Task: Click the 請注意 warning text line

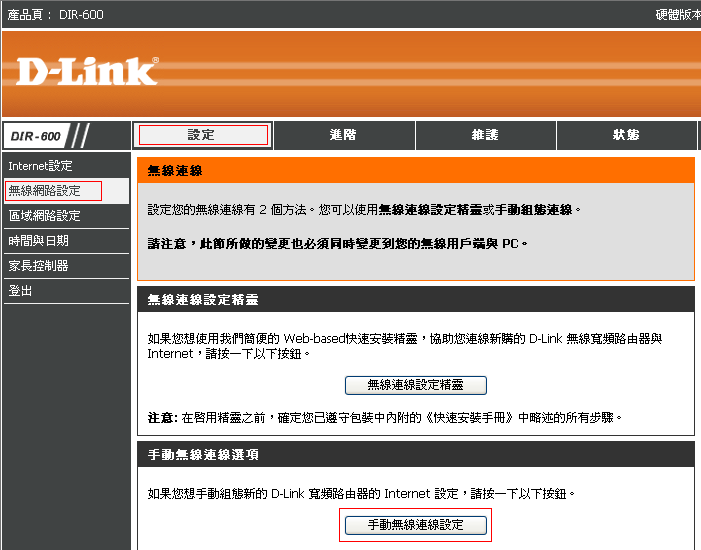Action: (x=338, y=244)
